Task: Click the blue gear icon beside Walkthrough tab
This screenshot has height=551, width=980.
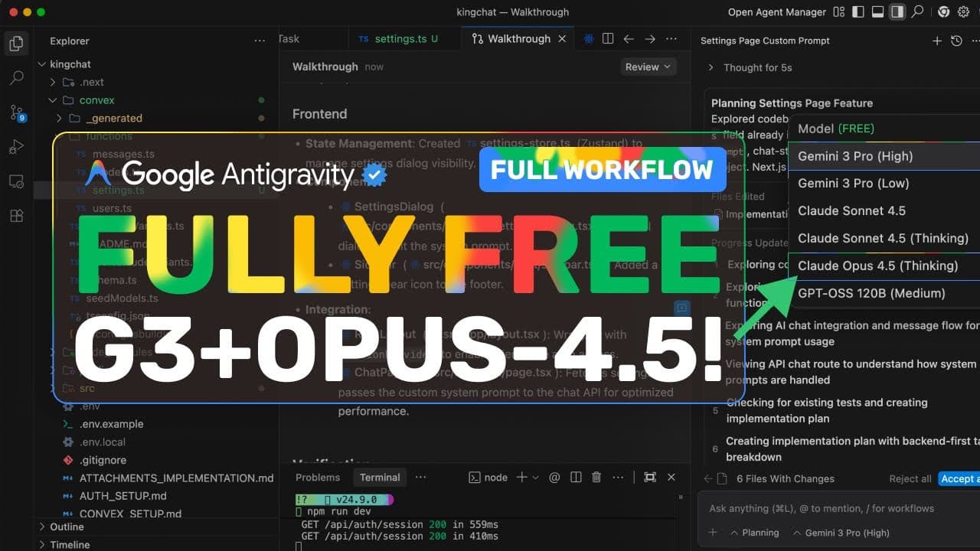Action: 589,39
